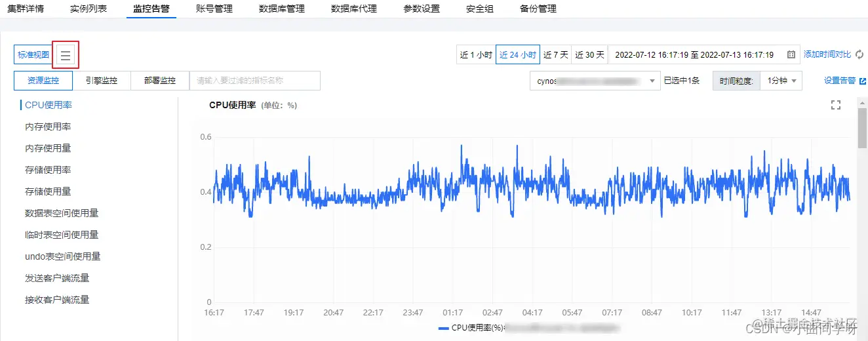
Task: Click the 0.6 y-axis value
Action: (x=206, y=137)
